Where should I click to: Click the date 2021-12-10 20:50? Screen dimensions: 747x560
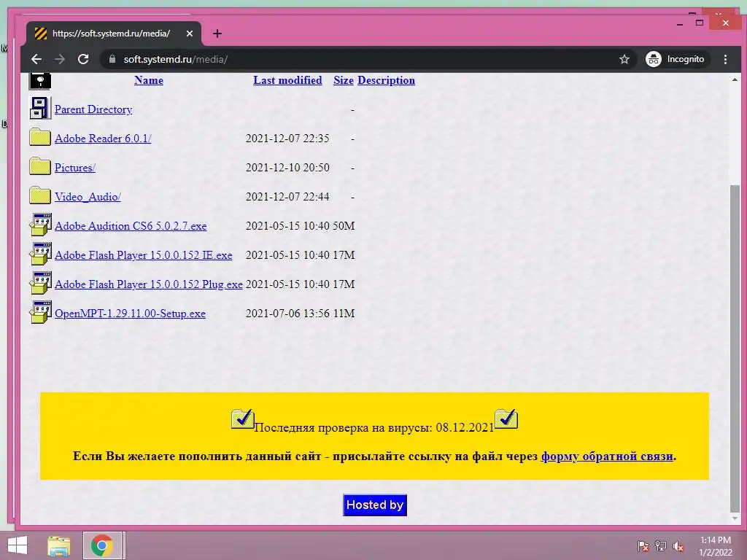click(x=287, y=168)
